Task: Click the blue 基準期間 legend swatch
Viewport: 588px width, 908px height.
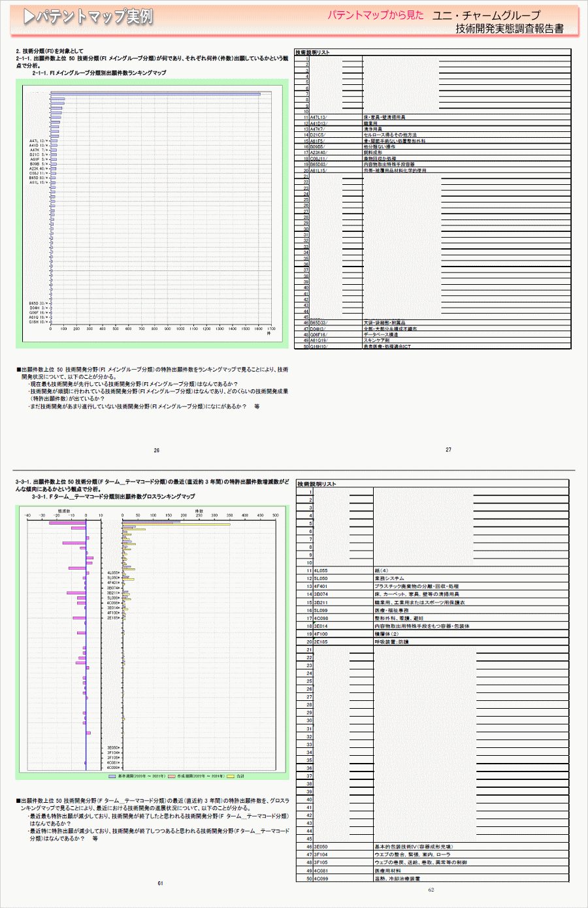Action: tap(112, 776)
